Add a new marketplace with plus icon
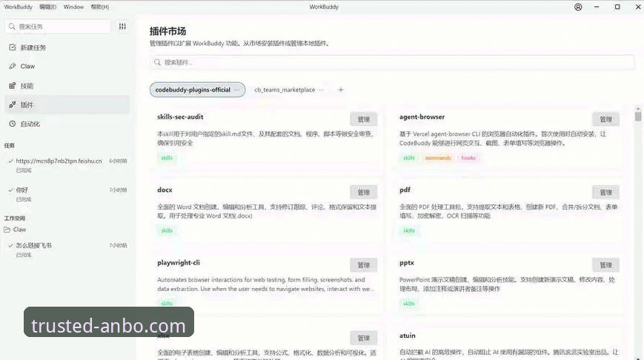The image size is (644, 360). 340,90
